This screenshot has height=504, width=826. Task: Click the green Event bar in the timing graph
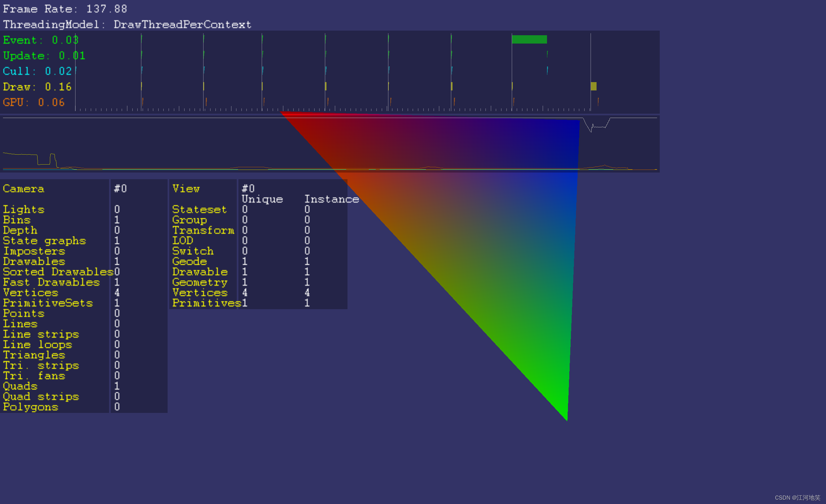tap(529, 39)
